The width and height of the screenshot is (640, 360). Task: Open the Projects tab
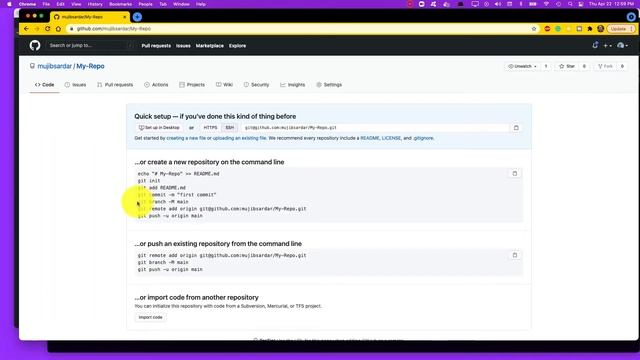tap(192, 85)
